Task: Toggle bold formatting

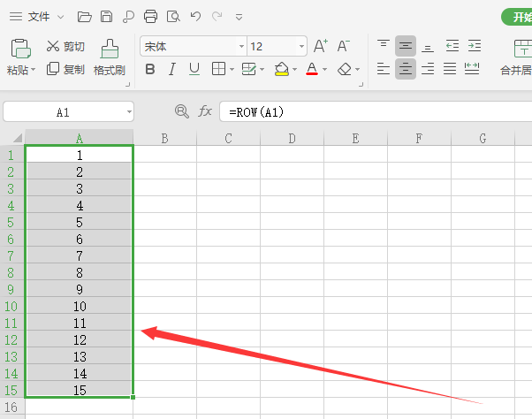Action: 150,69
